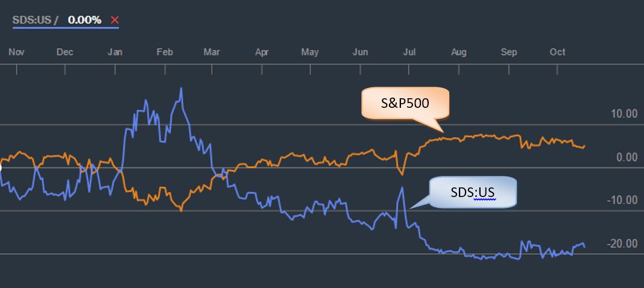Pick the Jun label on the time axis

[360, 52]
